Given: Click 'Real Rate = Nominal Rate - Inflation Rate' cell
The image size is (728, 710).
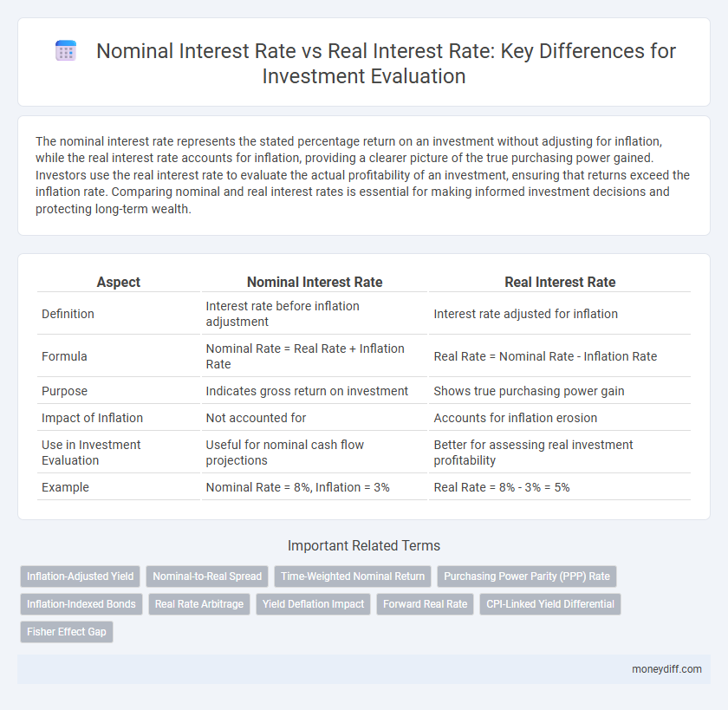Looking at the screenshot, I should (x=560, y=356).
